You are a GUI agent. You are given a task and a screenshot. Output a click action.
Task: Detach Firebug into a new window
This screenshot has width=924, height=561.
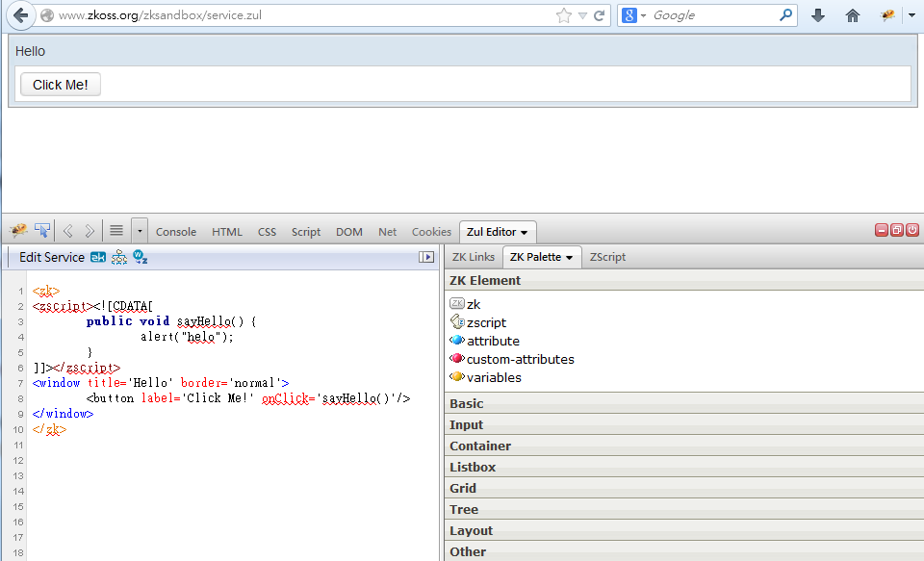tap(897, 230)
